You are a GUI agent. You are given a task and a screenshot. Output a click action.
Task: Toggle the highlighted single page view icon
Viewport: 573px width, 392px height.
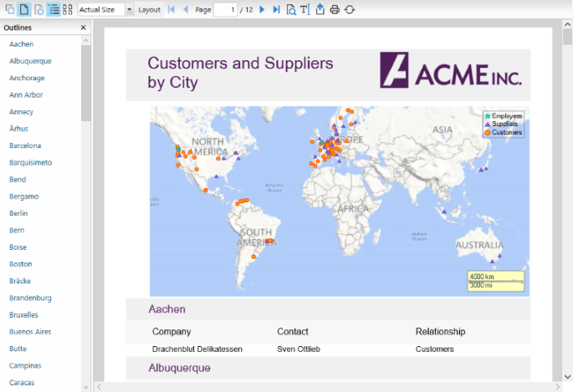click(23, 9)
